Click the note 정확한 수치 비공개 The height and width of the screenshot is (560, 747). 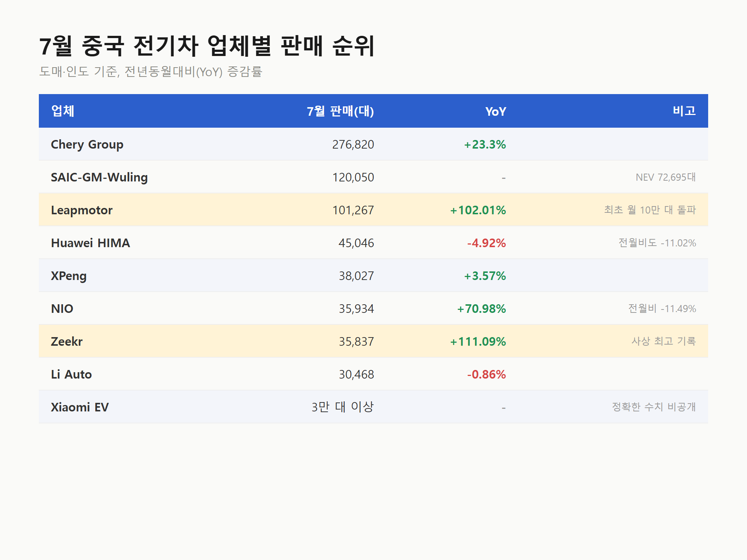pos(654,407)
